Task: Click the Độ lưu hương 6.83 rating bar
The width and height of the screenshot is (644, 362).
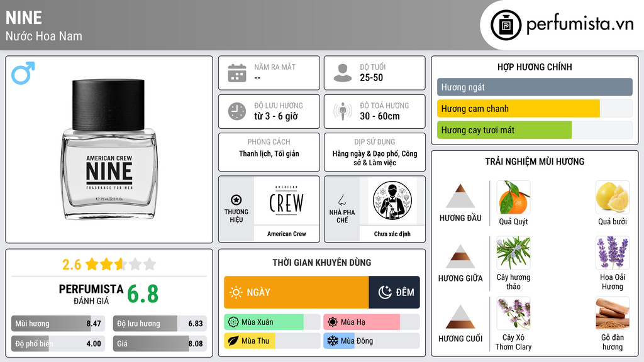Action: [160, 324]
